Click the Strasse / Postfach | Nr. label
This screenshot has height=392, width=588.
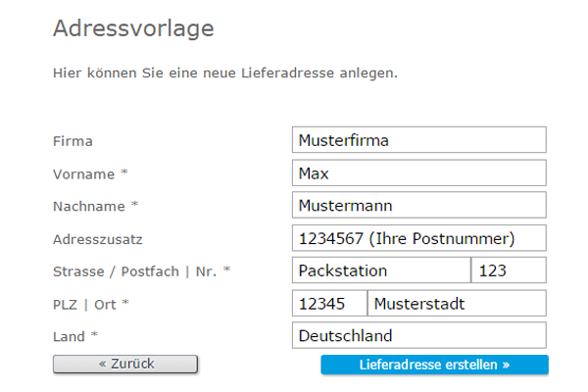pos(142,271)
